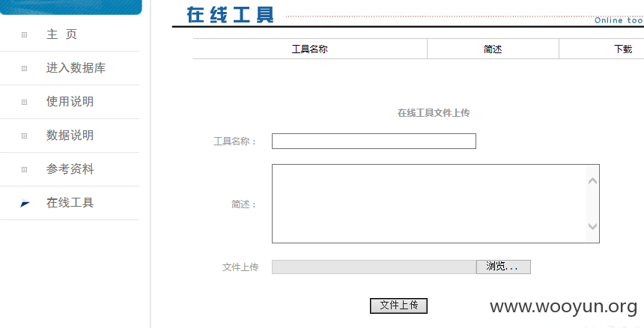Click the blue arrow icon beside 在线工具

(x=25, y=203)
